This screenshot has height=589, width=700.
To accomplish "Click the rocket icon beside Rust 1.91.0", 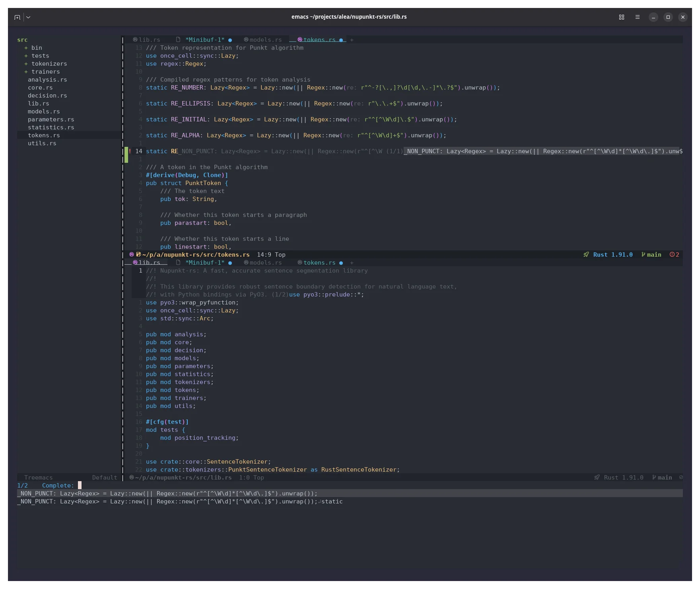I will [586, 255].
